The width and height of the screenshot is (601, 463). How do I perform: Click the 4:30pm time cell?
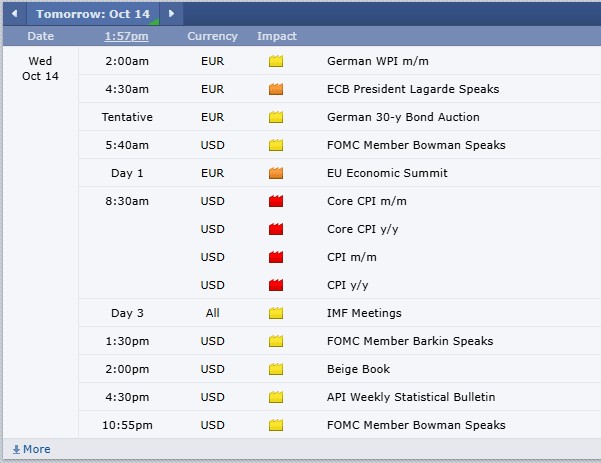127,397
